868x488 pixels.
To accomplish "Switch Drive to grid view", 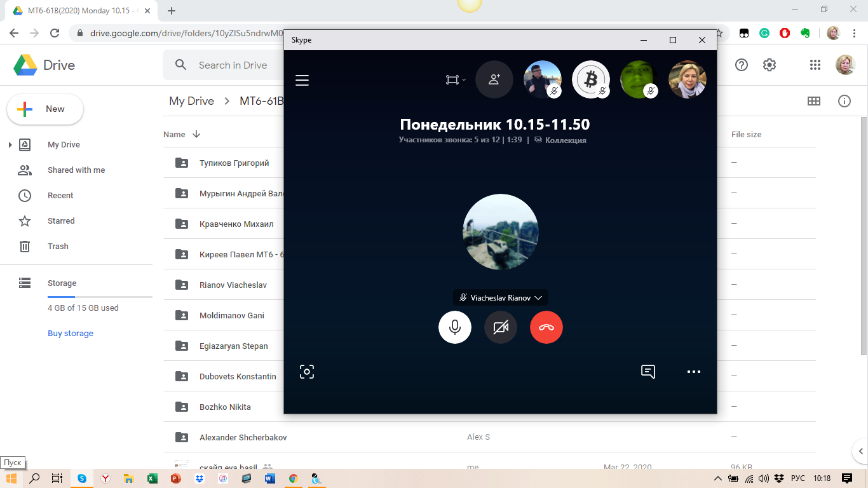I will pyautogui.click(x=813, y=101).
